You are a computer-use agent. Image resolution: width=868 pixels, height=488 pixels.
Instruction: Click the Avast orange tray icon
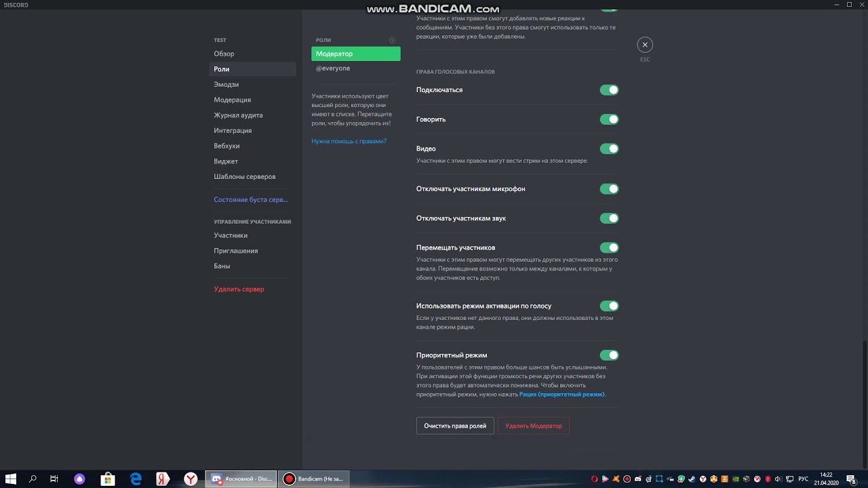tap(616, 479)
